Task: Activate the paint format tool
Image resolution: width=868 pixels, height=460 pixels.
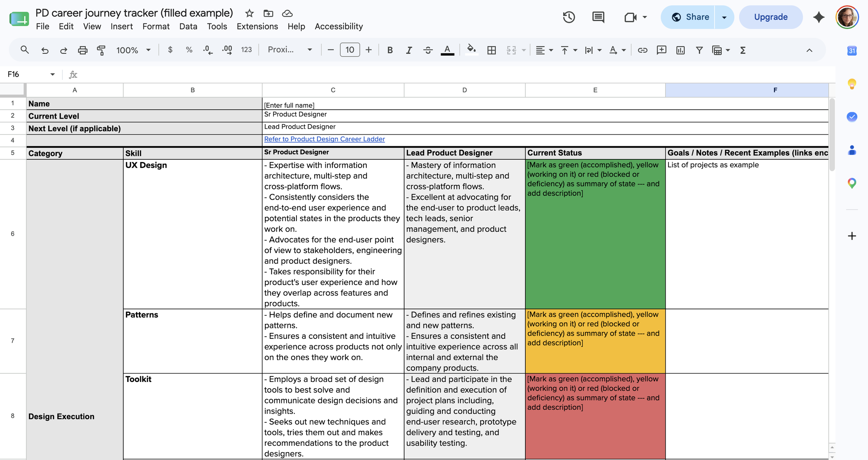Action: (x=101, y=50)
